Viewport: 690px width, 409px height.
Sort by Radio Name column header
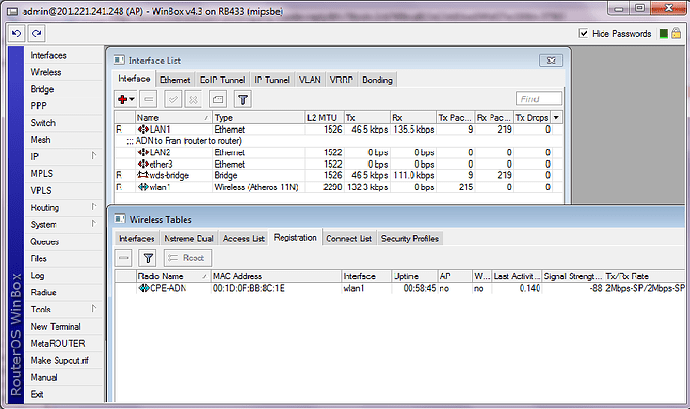[x=173, y=276]
